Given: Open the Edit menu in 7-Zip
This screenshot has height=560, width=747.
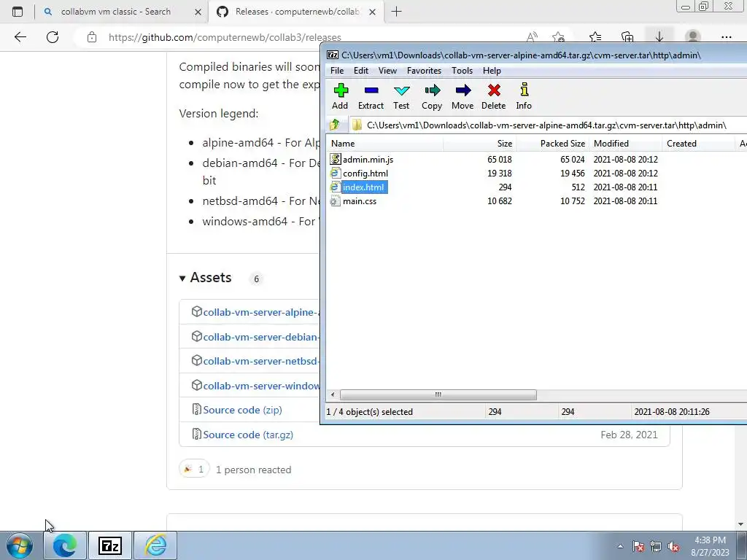Looking at the screenshot, I should (360, 71).
